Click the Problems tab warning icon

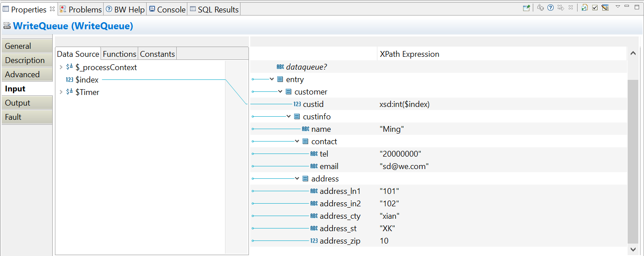click(x=63, y=9)
